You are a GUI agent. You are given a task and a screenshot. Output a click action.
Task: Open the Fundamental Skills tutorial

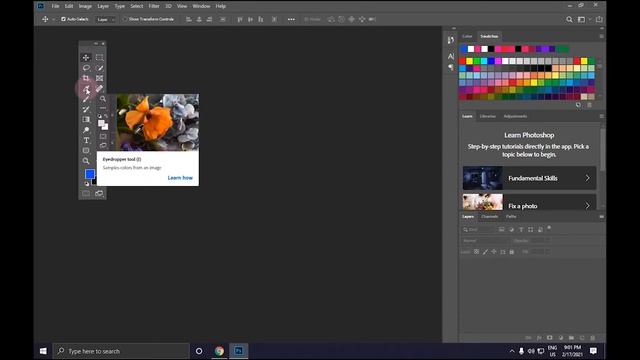[529, 178]
